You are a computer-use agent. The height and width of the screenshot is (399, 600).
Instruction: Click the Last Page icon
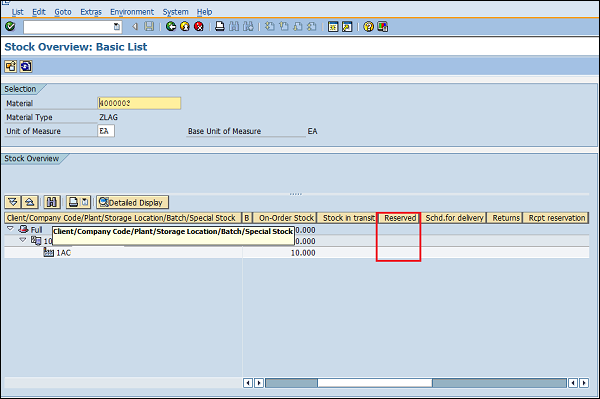[312, 26]
